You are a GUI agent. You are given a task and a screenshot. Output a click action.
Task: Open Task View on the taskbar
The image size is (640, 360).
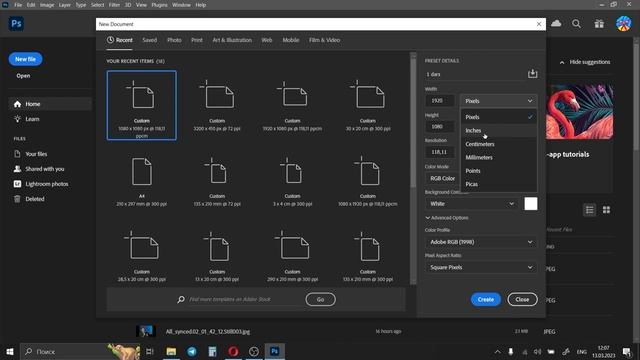click(150, 351)
